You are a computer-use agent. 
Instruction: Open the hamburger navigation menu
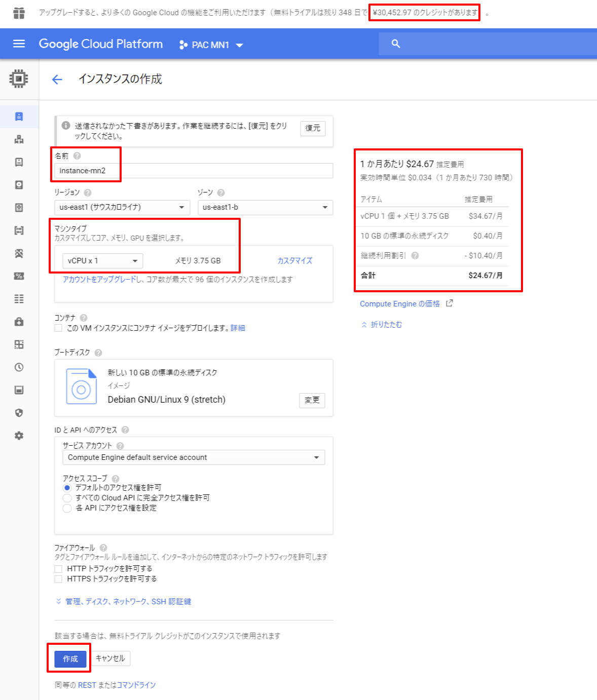click(19, 44)
